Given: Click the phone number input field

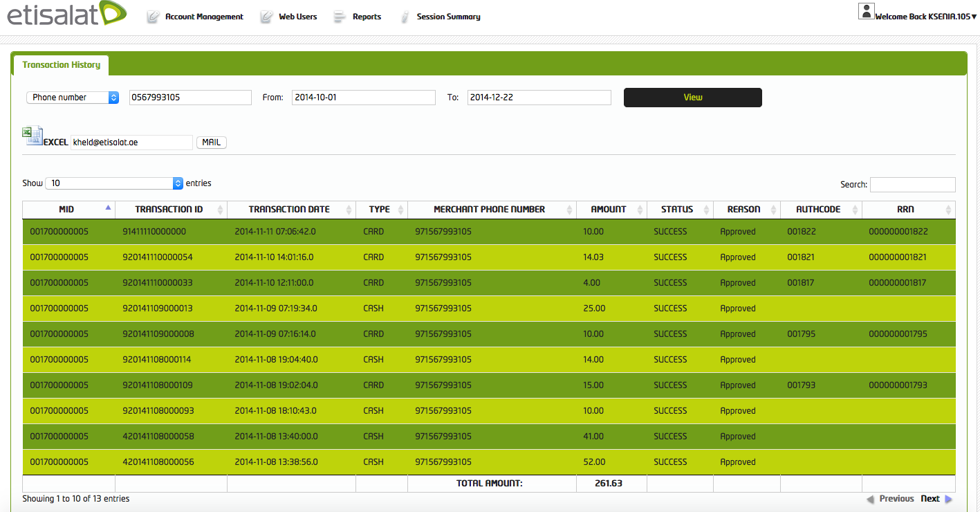Looking at the screenshot, I should pyautogui.click(x=190, y=98).
